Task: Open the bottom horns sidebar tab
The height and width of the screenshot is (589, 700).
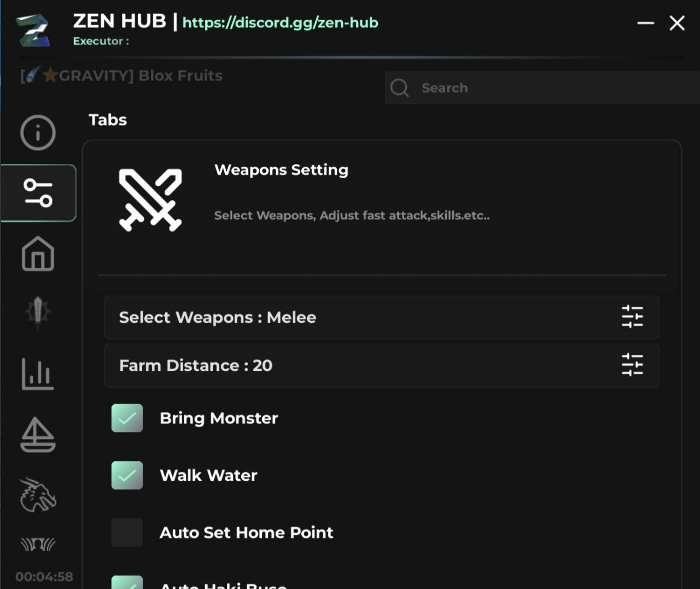Action: click(38, 544)
